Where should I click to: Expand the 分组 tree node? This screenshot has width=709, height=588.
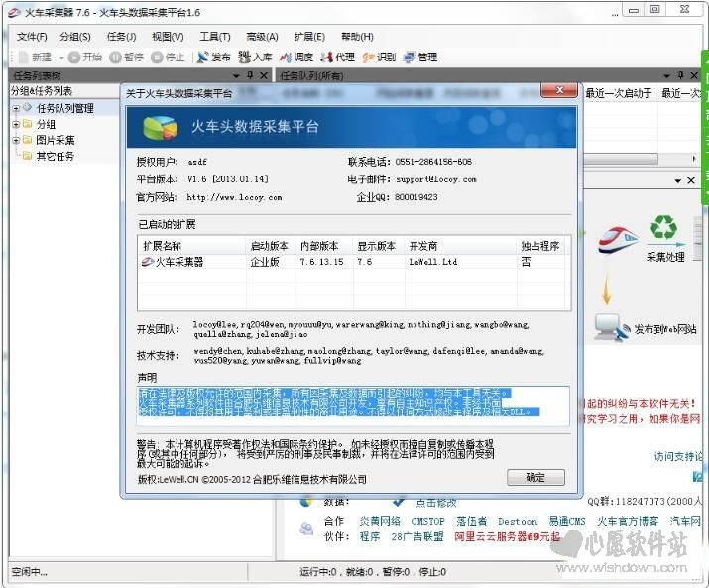tap(16, 124)
